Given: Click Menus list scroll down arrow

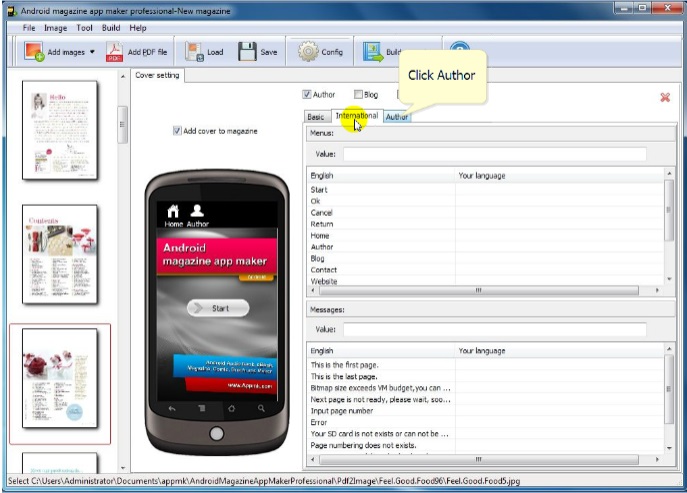Looking at the screenshot, I should click(669, 279).
